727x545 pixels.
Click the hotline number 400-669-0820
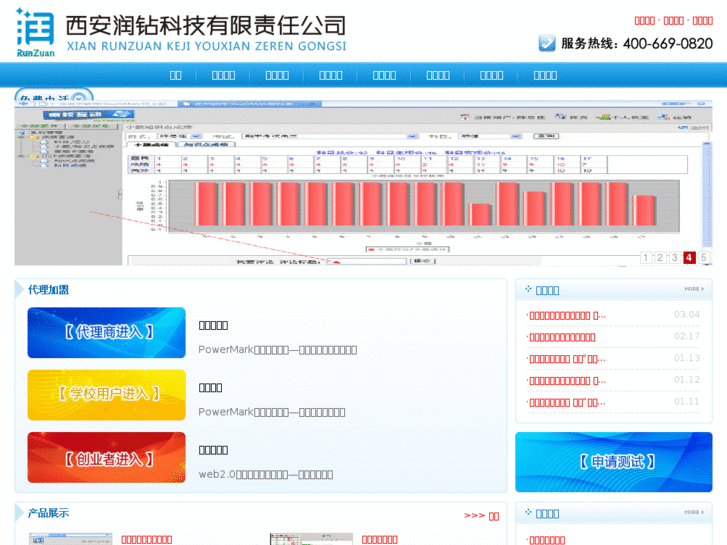(x=668, y=44)
